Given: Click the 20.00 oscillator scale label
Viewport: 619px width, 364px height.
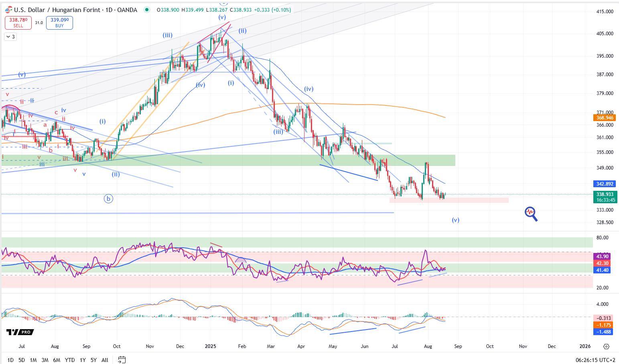Looking at the screenshot, I should coord(602,288).
